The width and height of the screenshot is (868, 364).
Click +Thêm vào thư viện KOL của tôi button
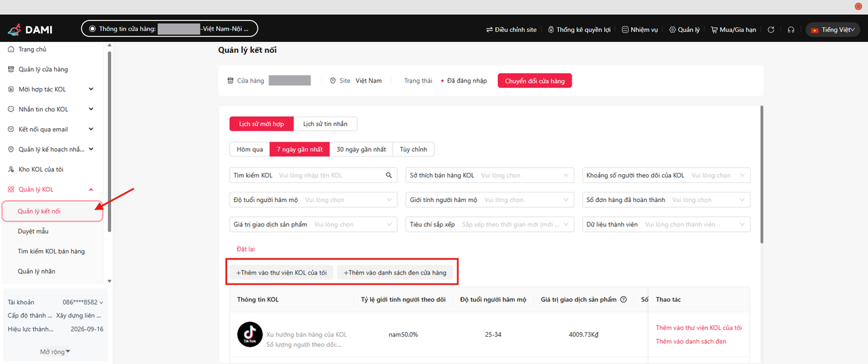pyautogui.click(x=281, y=272)
